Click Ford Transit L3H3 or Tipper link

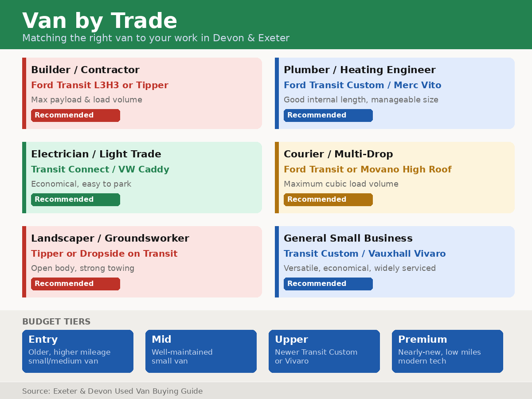coord(100,85)
